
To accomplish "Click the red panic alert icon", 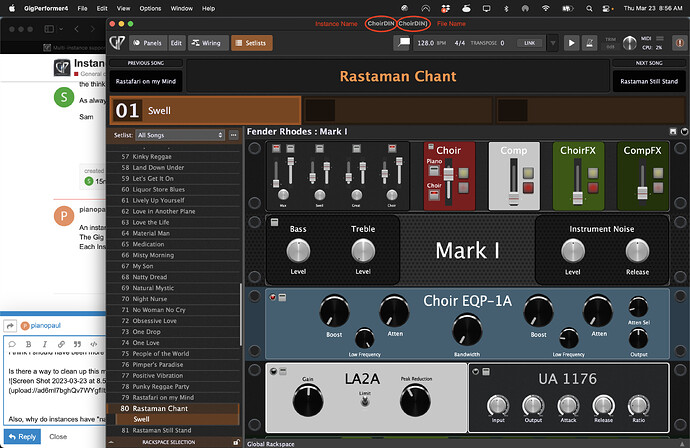I will pyautogui.click(x=680, y=43).
